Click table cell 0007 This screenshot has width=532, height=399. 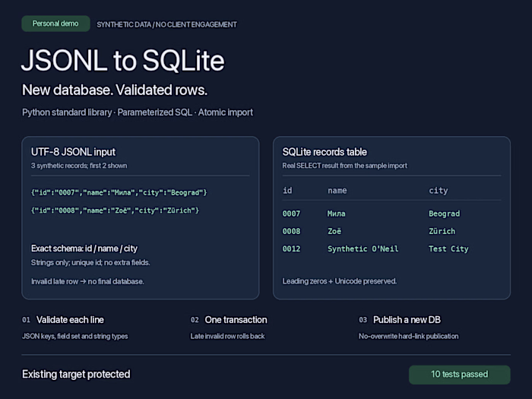coord(291,214)
